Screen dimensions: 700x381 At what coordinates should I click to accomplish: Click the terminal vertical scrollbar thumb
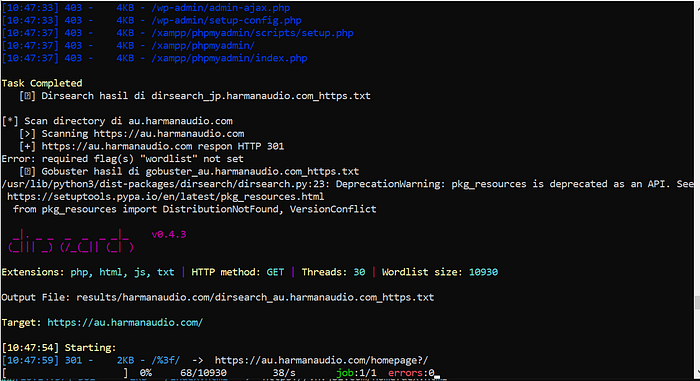tap(697, 302)
